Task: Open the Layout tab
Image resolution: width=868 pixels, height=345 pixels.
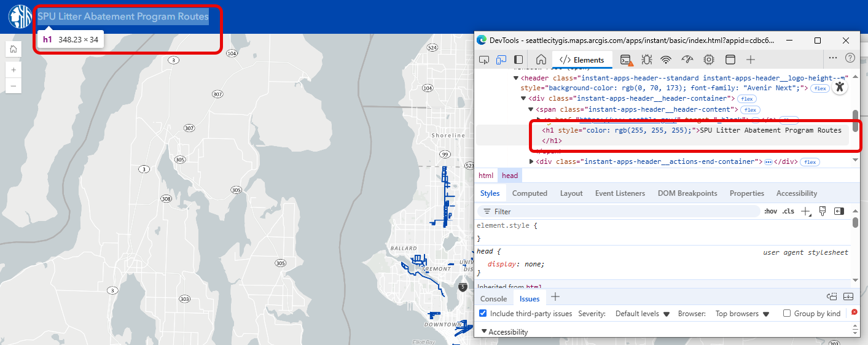Action: (571, 193)
